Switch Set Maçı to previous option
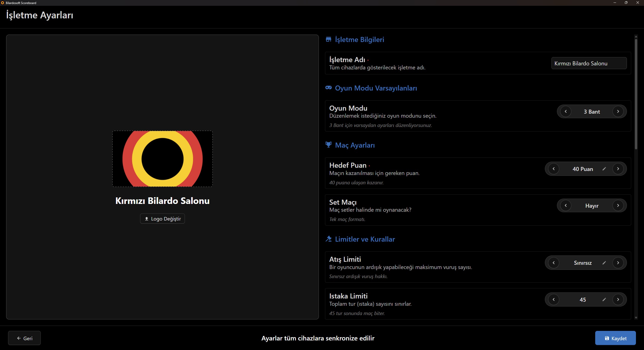 coord(566,205)
